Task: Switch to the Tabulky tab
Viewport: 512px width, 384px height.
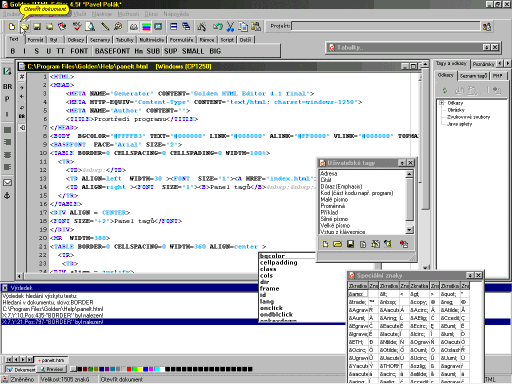Action: (x=124, y=40)
